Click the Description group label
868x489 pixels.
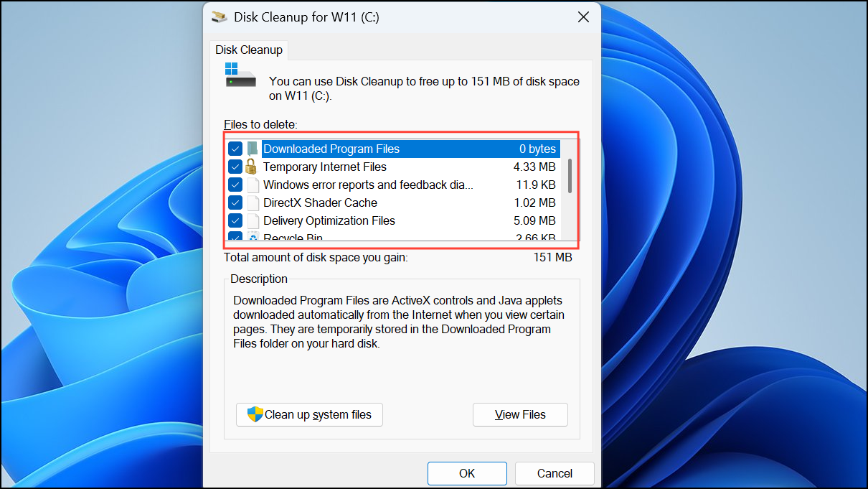(259, 279)
